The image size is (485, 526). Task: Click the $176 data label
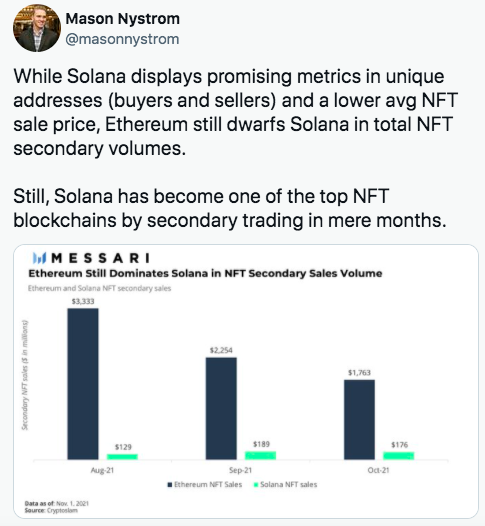click(399, 445)
